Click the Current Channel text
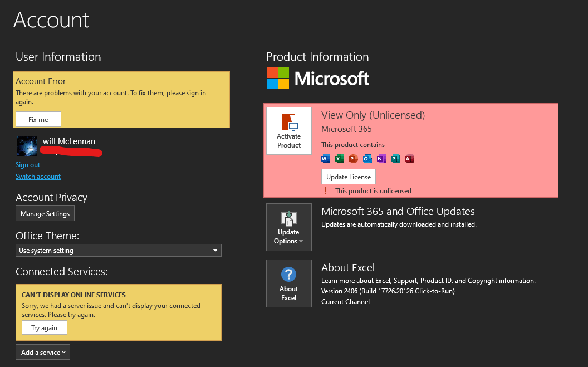The width and height of the screenshot is (588, 367). (345, 302)
